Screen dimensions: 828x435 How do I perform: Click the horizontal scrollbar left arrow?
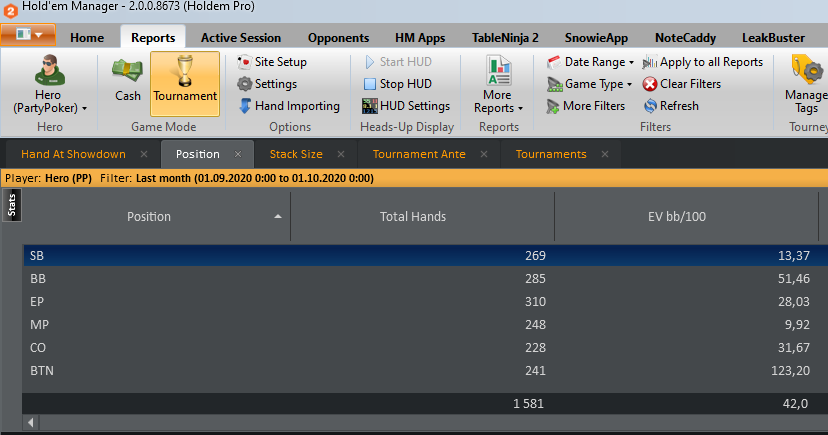[x=31, y=422]
